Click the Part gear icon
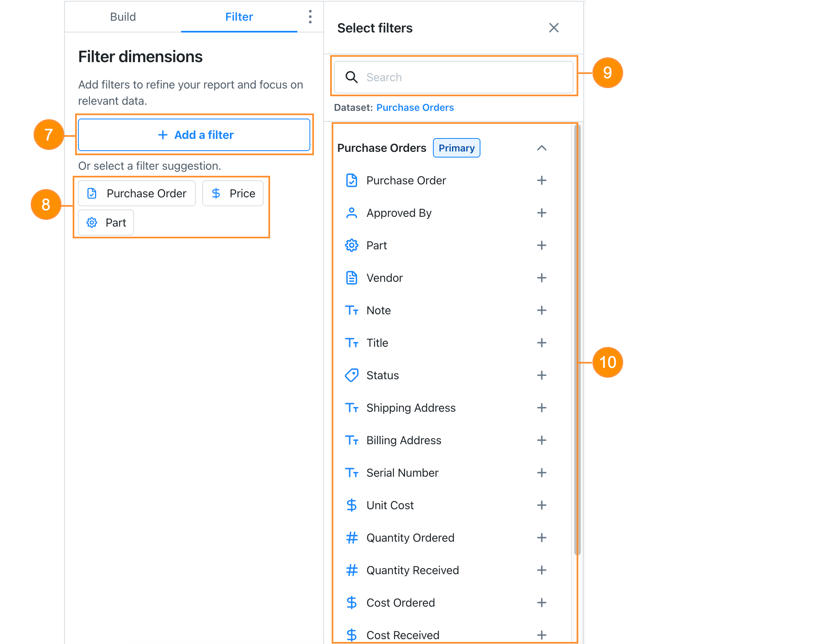The height and width of the screenshot is (644, 835). pos(352,245)
